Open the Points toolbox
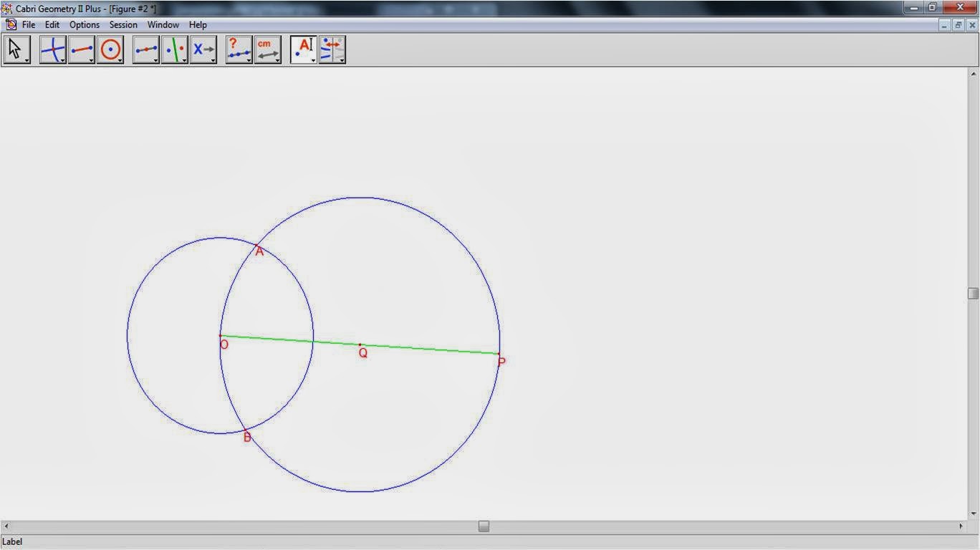 click(52, 50)
